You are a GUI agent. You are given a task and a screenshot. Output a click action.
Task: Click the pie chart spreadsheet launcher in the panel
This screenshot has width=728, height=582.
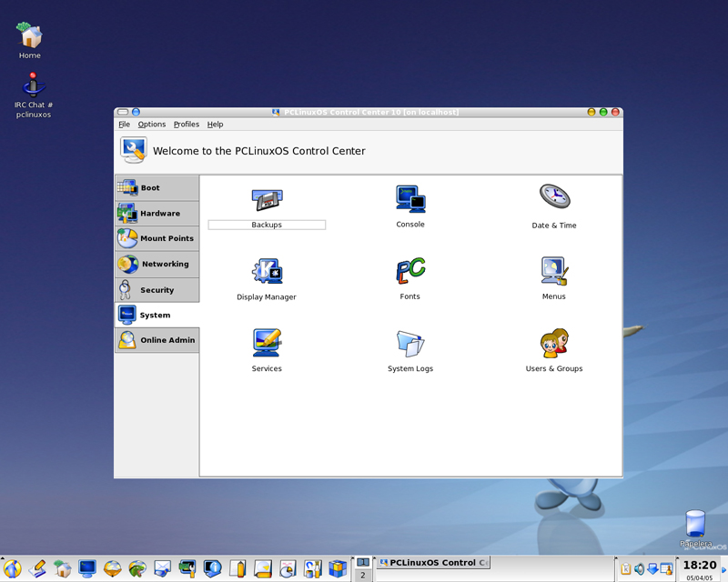click(288, 568)
